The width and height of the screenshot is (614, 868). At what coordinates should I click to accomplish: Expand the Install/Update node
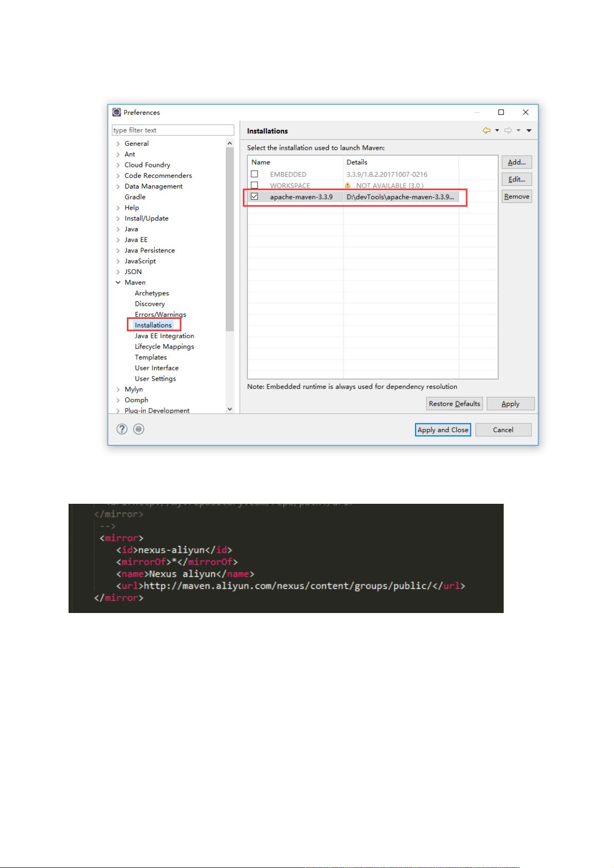(118, 218)
